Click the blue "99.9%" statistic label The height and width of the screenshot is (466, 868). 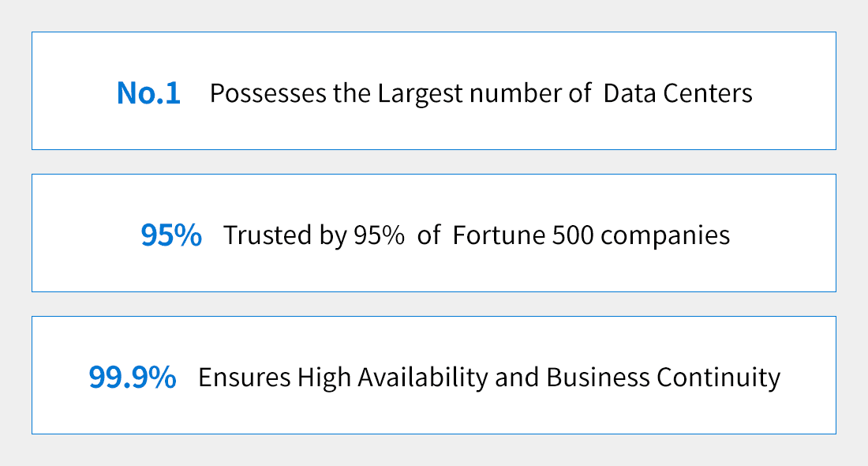click(133, 378)
